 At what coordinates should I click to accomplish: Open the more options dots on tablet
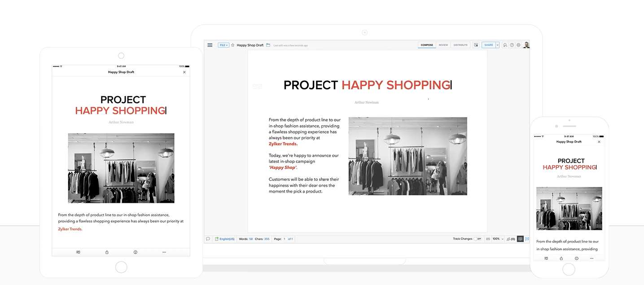[164, 252]
